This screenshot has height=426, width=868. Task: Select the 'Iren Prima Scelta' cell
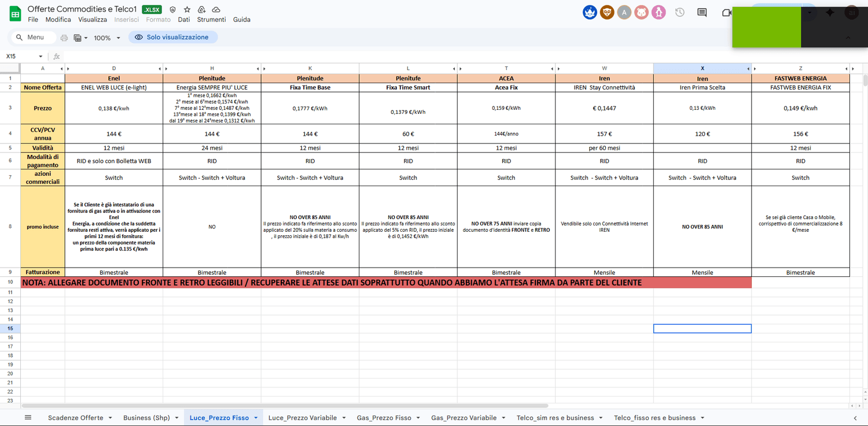703,87
